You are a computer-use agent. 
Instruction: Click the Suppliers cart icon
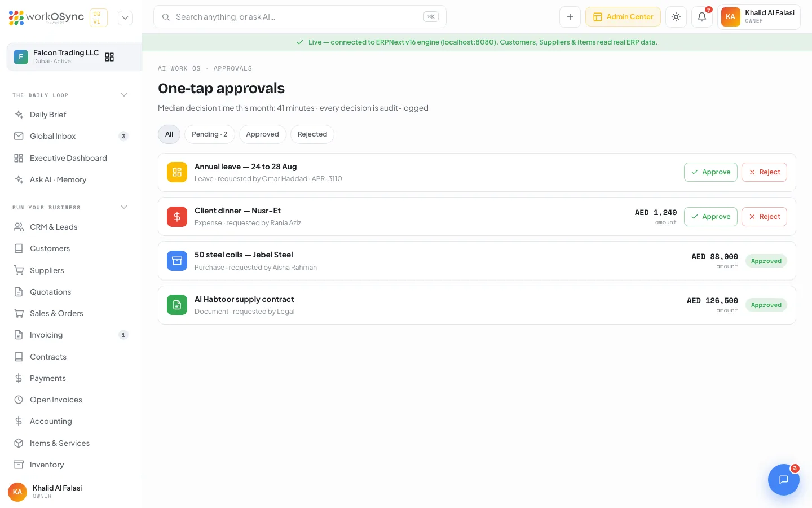(x=19, y=270)
